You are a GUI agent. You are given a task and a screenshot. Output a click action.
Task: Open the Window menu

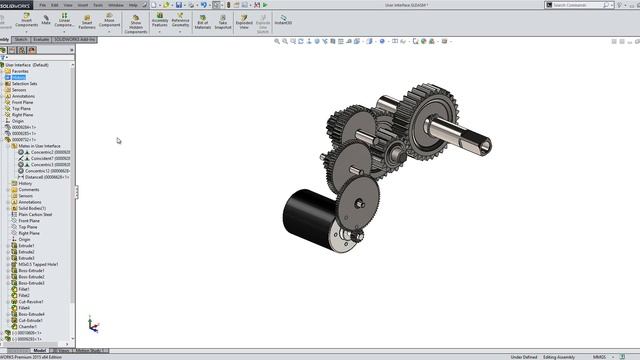click(x=116, y=5)
